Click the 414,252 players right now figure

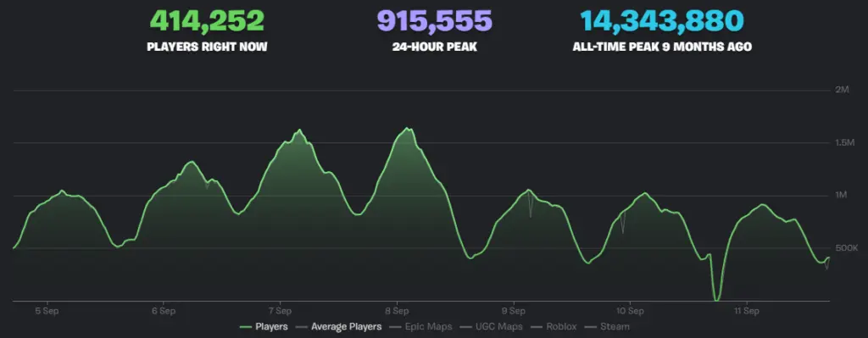[207, 21]
